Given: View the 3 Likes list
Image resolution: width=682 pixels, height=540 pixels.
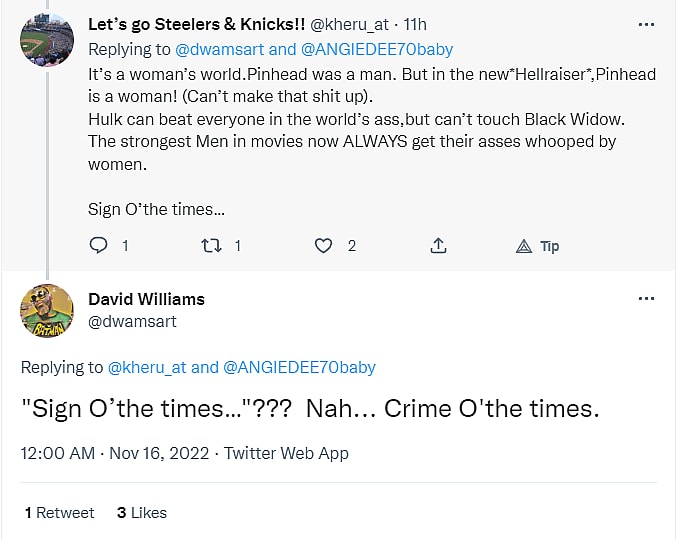Looking at the screenshot, I should (142, 512).
